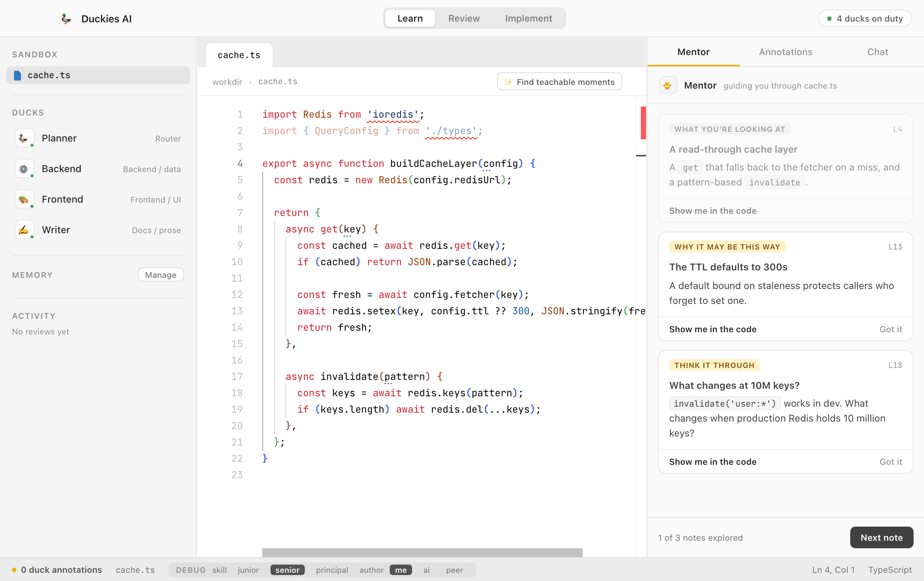The image size is (924, 581).
Task: Click the Mentor chick avatar icon
Action: point(668,85)
